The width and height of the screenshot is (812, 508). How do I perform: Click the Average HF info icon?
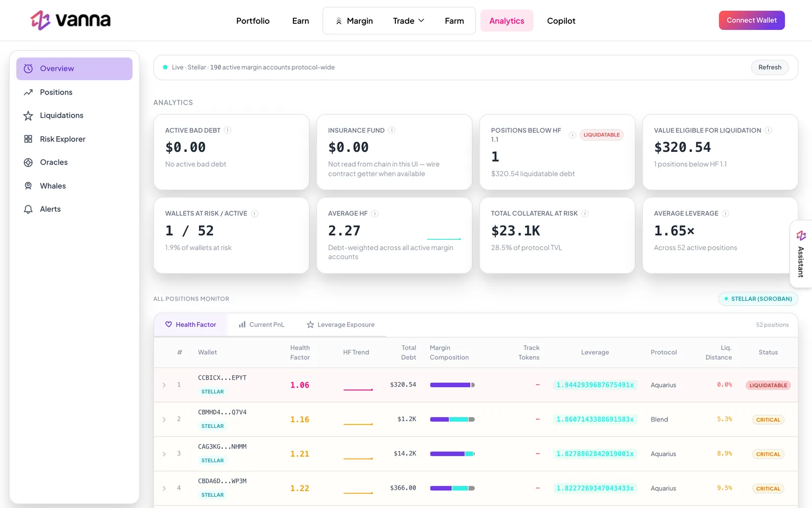point(375,213)
